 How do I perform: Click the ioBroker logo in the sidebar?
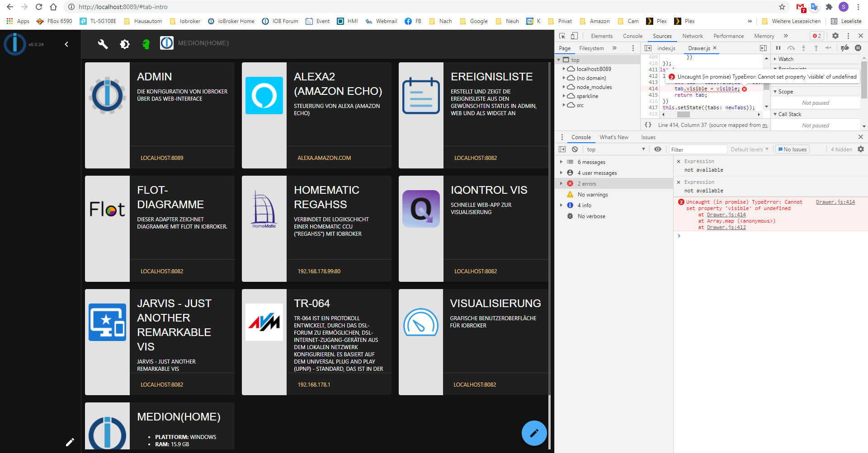[15, 44]
